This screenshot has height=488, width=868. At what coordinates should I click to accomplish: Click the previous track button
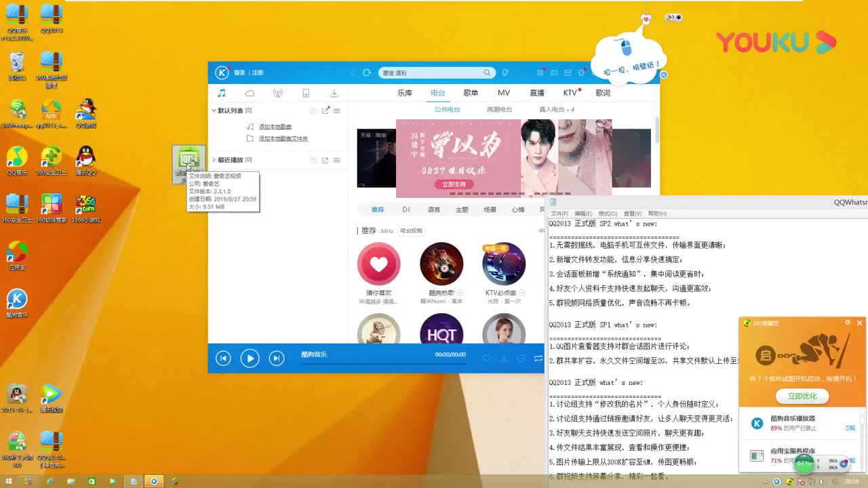click(223, 359)
